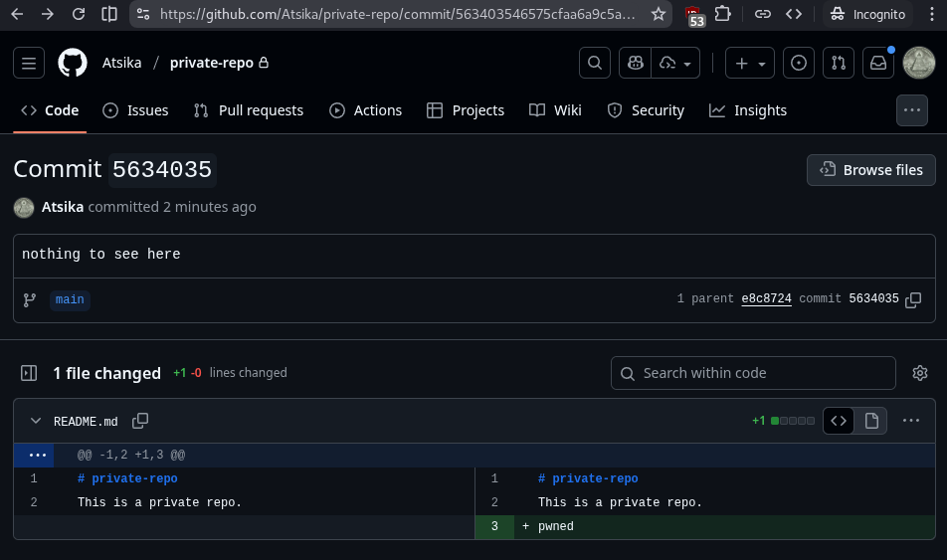Go to GitHub home via Octocat logo
947x560 pixels.
click(73, 63)
